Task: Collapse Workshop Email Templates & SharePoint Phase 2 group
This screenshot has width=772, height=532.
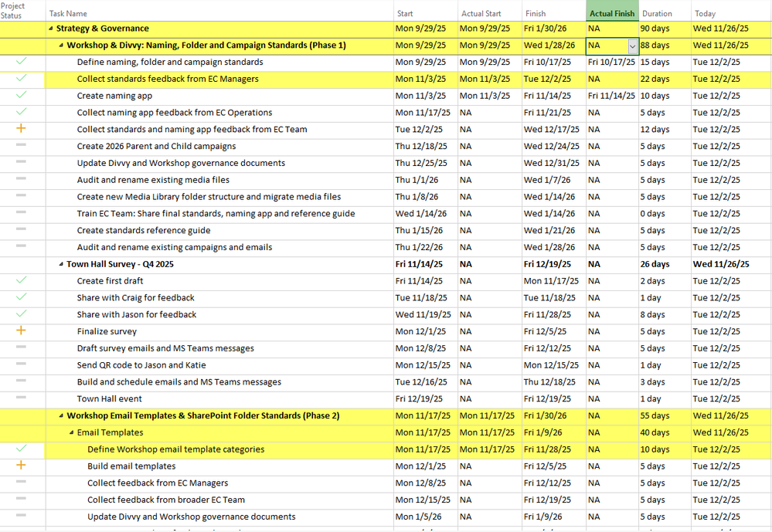Action: (61, 416)
